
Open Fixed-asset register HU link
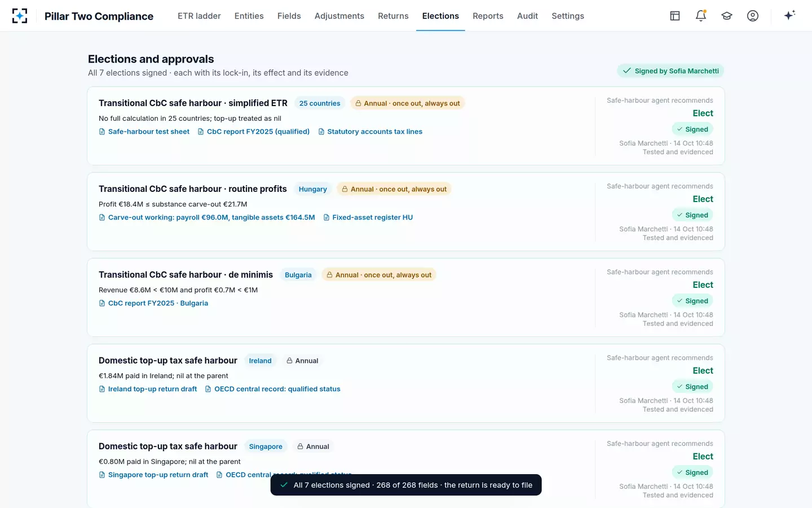click(372, 217)
